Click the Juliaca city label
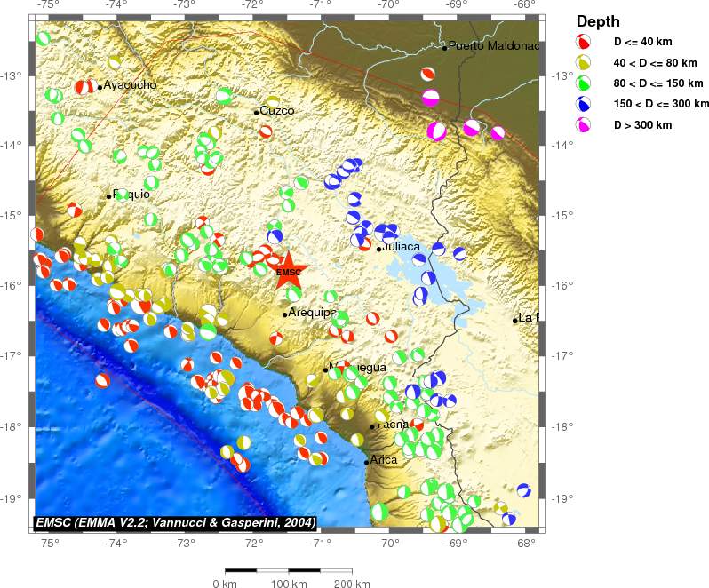The width and height of the screenshot is (709, 588). (401, 246)
